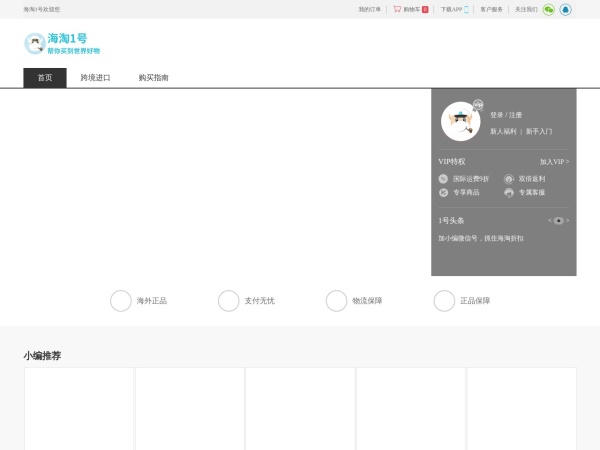Open 我的订单 in the top bar
Screen dimensions: 600x450
(x=370, y=10)
